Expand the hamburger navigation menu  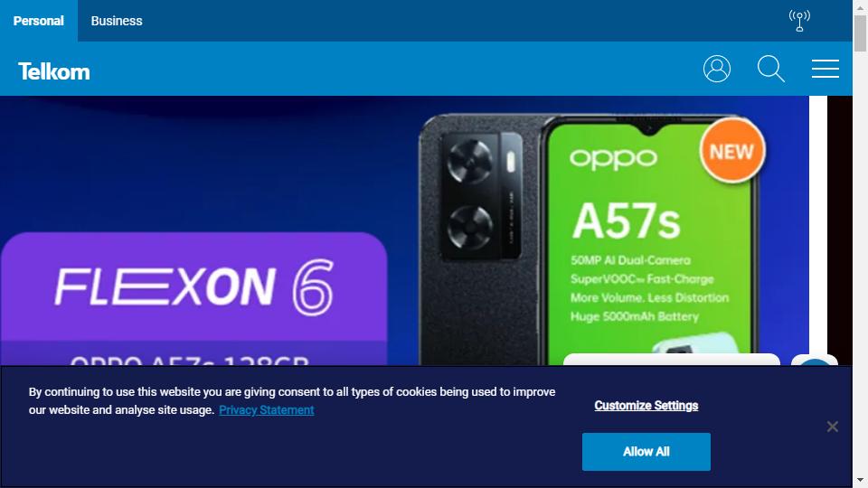click(x=826, y=69)
